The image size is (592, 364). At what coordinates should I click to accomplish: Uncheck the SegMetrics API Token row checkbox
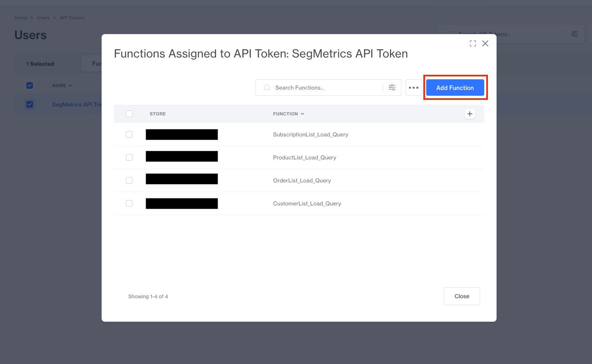30,104
